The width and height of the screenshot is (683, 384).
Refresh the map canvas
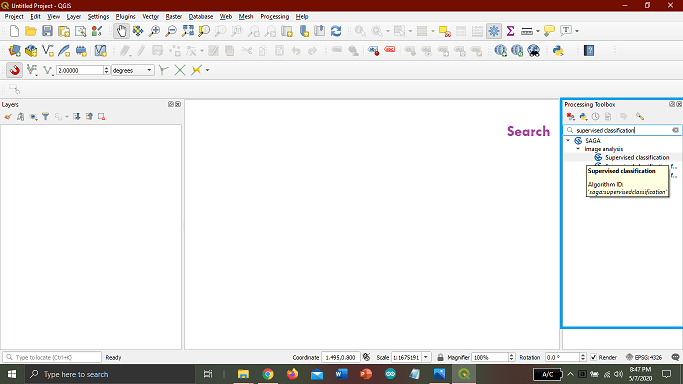click(x=336, y=31)
